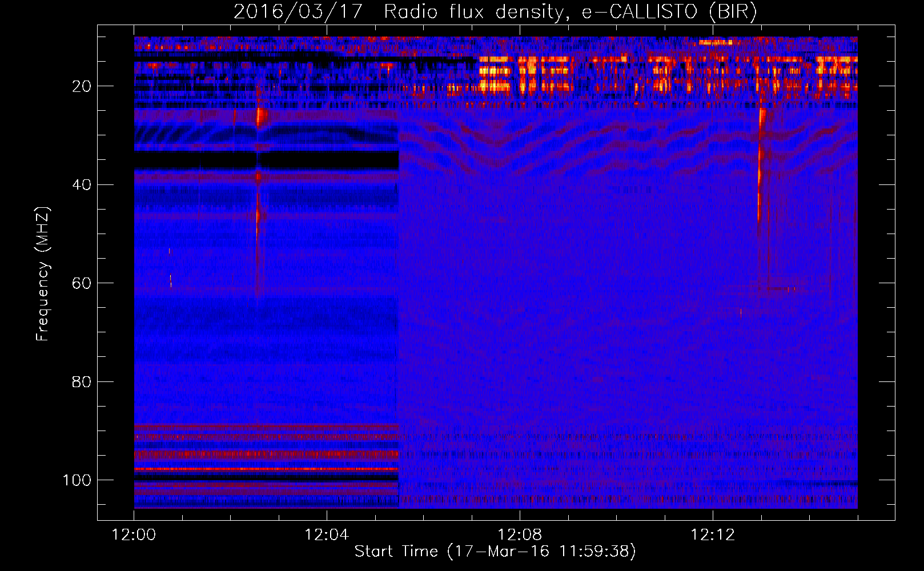
Task: Click the '100' frequency tick label
Action: tap(77, 480)
